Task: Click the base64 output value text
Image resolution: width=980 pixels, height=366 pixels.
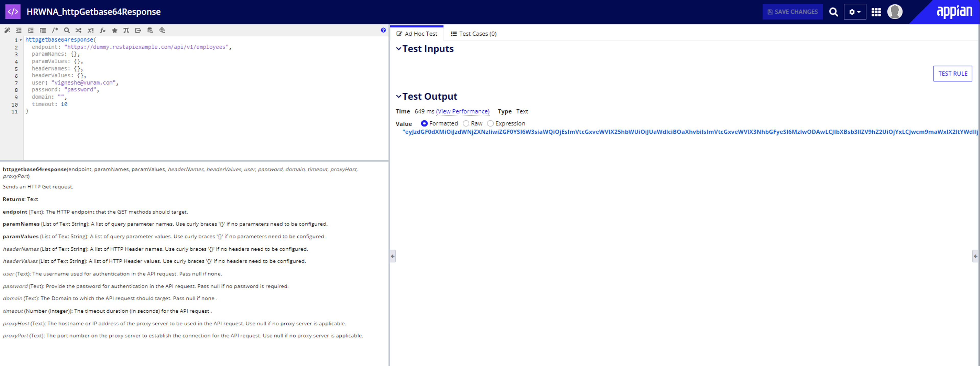Action: (690, 132)
